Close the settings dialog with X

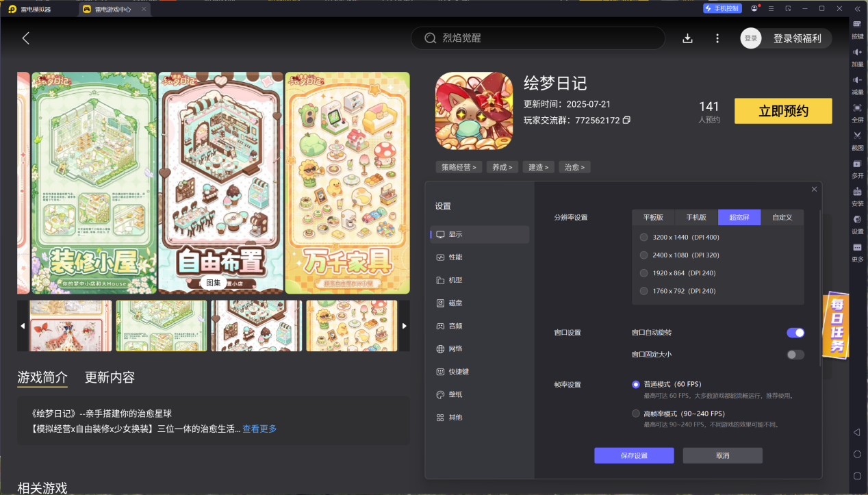point(814,189)
